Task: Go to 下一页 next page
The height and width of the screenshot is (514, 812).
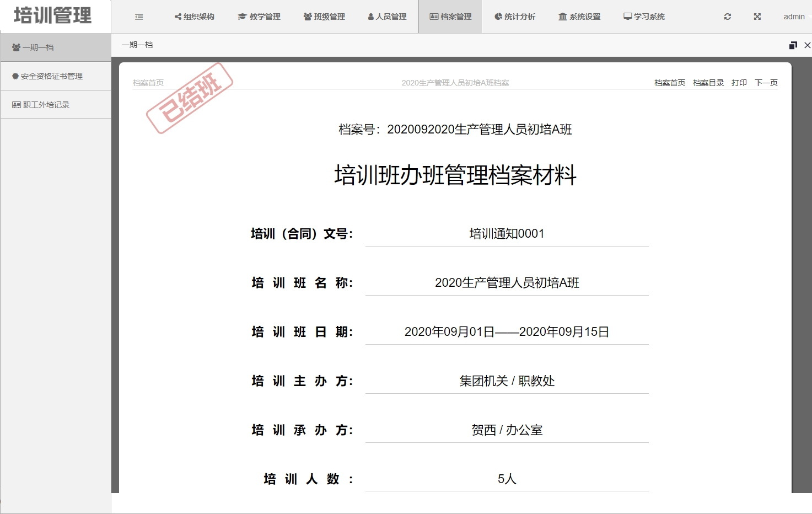Action: [x=766, y=83]
